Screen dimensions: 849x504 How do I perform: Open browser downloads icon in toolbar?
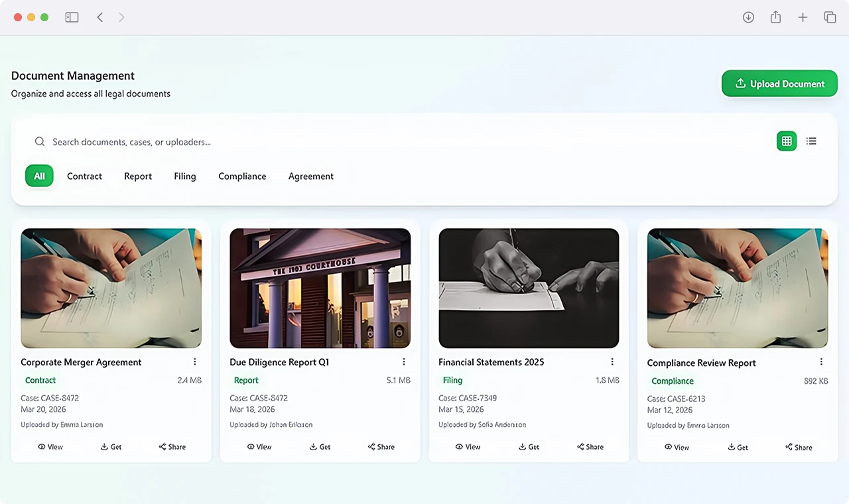click(748, 17)
